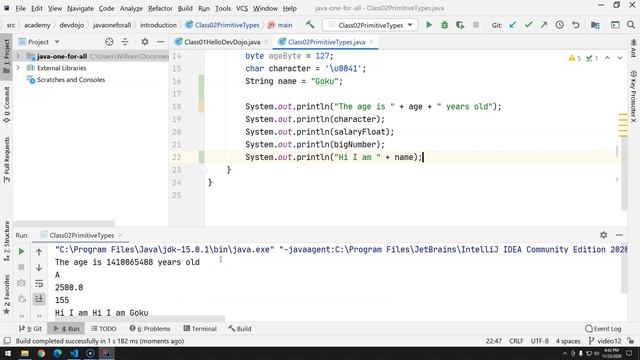Viewport: 640px width, 360px height.
Task: Open Pull Requests tool window
Action: [x=6, y=160]
